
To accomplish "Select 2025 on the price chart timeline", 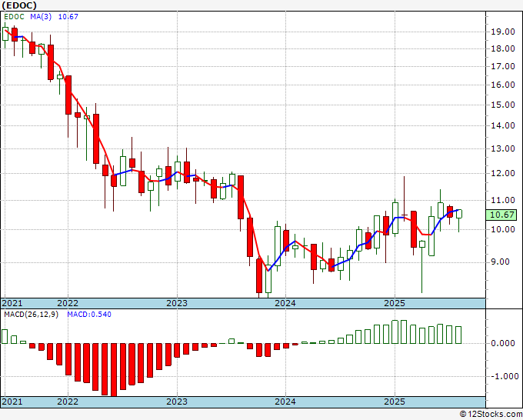I will [x=395, y=303].
